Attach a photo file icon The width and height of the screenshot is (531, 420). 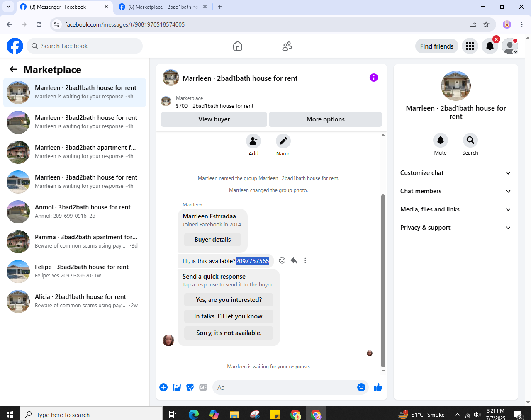(177, 387)
